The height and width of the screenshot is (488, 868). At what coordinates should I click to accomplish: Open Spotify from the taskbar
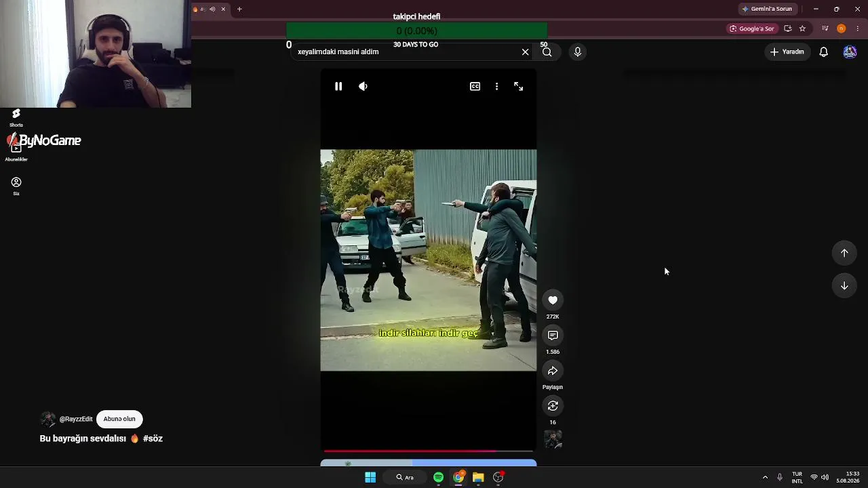point(439,477)
